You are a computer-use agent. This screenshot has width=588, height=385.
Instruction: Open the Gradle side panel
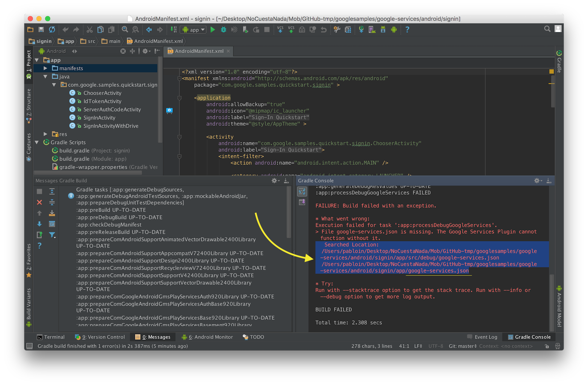(x=559, y=61)
